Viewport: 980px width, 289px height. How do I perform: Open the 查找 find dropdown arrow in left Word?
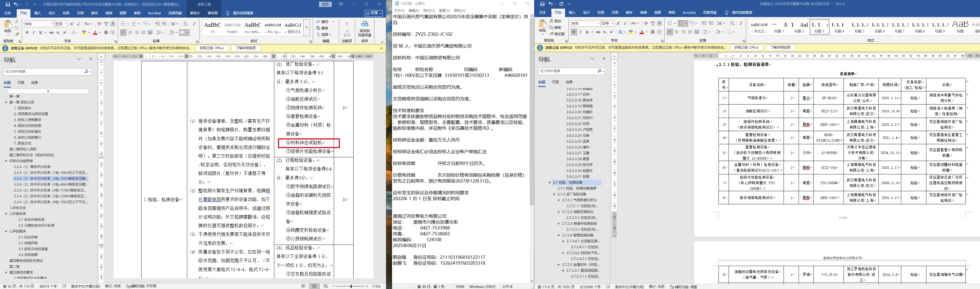(333, 22)
